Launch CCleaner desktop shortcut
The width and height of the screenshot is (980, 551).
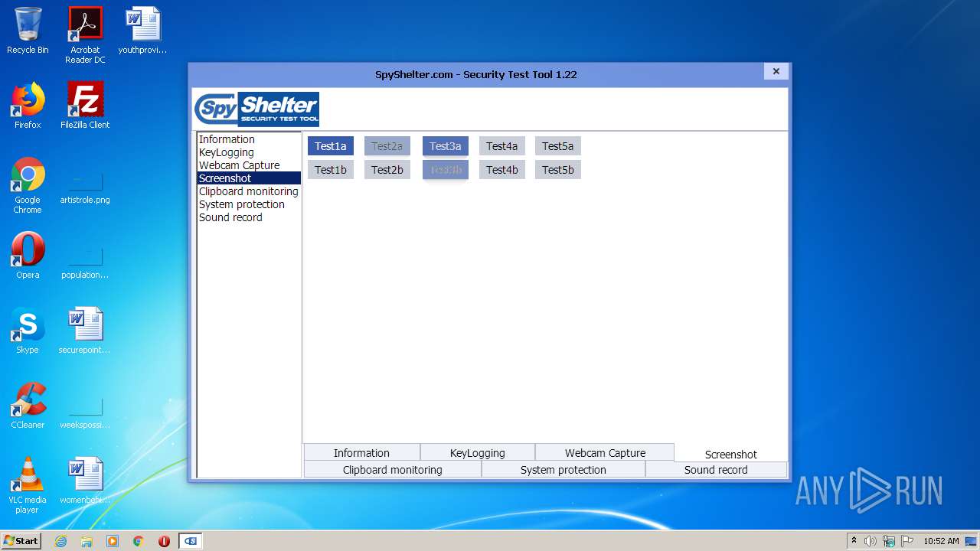pos(28,406)
